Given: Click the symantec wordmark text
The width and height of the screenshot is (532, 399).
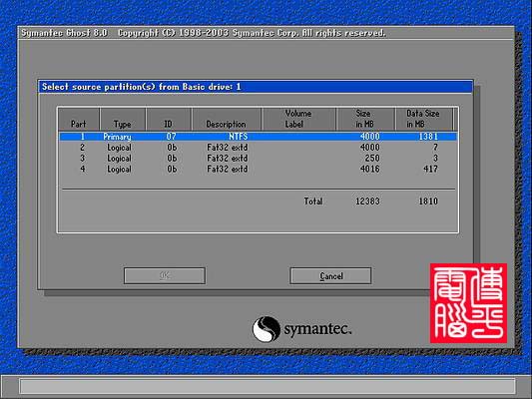Looking at the screenshot, I should coord(317,329).
